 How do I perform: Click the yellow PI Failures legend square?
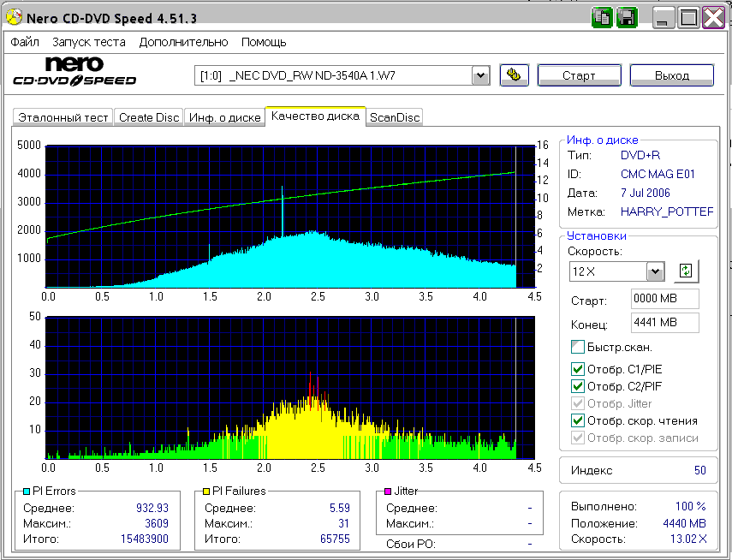[205, 491]
